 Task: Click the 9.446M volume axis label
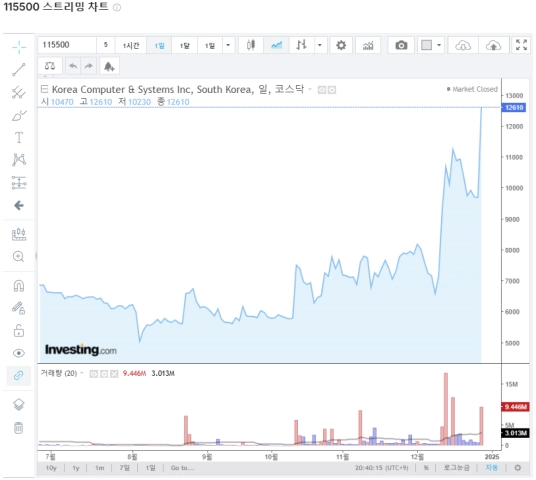pyautogui.click(x=515, y=407)
